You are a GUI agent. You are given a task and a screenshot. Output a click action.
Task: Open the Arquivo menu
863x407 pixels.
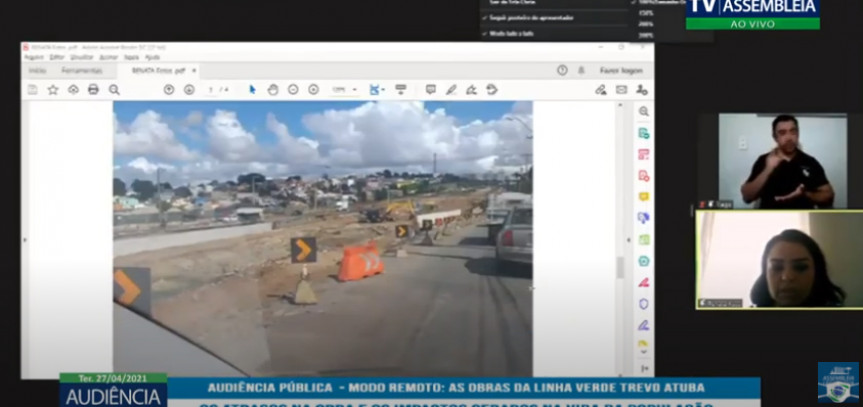click(x=33, y=57)
